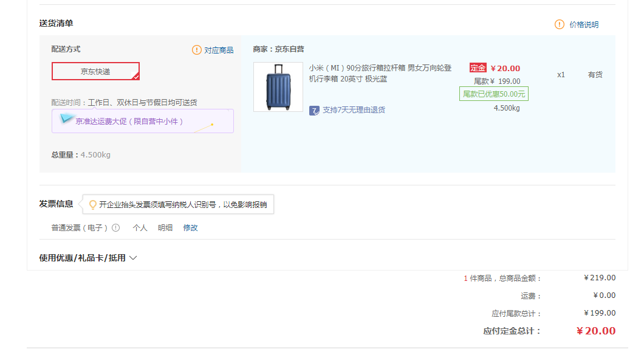Click the product weight 4.500kg in item row
Viewport: 644px width, 349px height.
pyautogui.click(x=507, y=108)
